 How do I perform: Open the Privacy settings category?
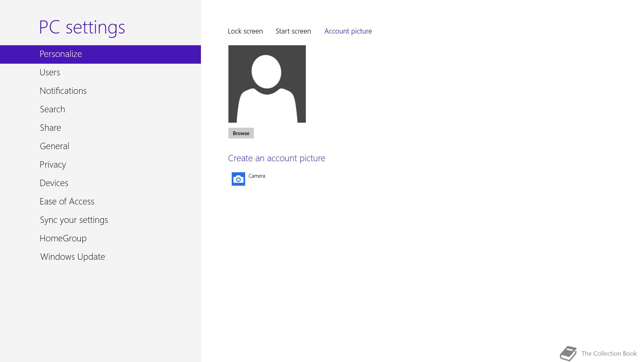click(100, 165)
